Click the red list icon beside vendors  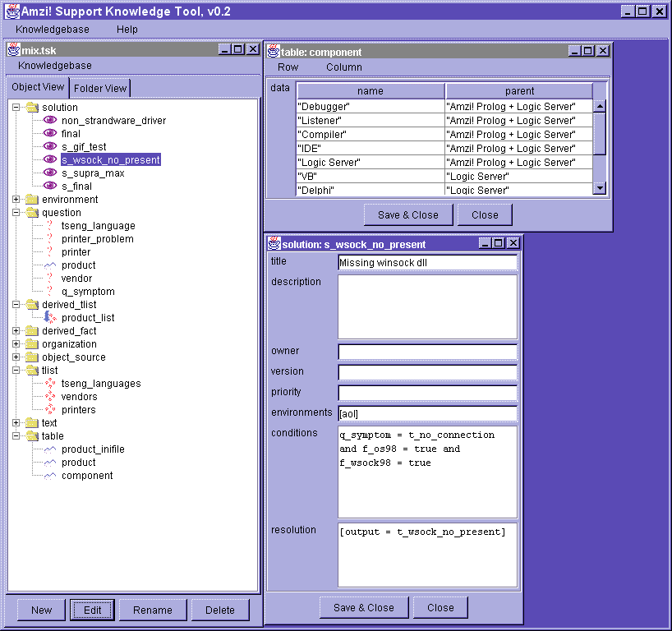50,396
